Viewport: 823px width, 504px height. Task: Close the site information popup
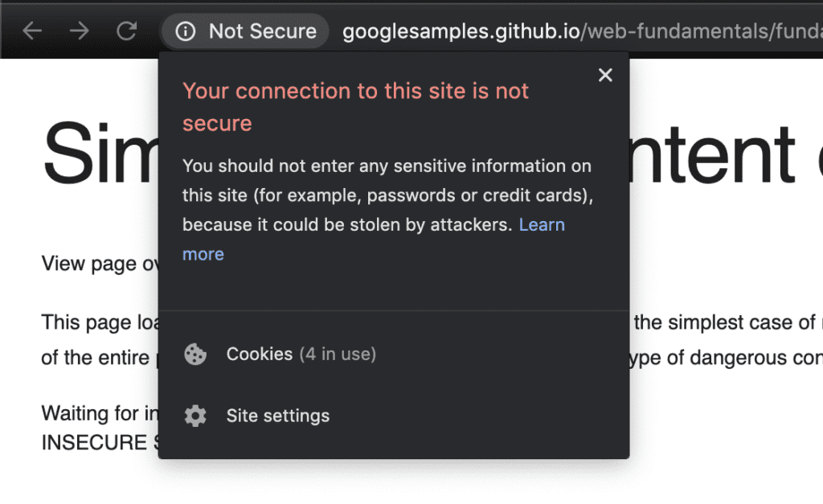605,75
